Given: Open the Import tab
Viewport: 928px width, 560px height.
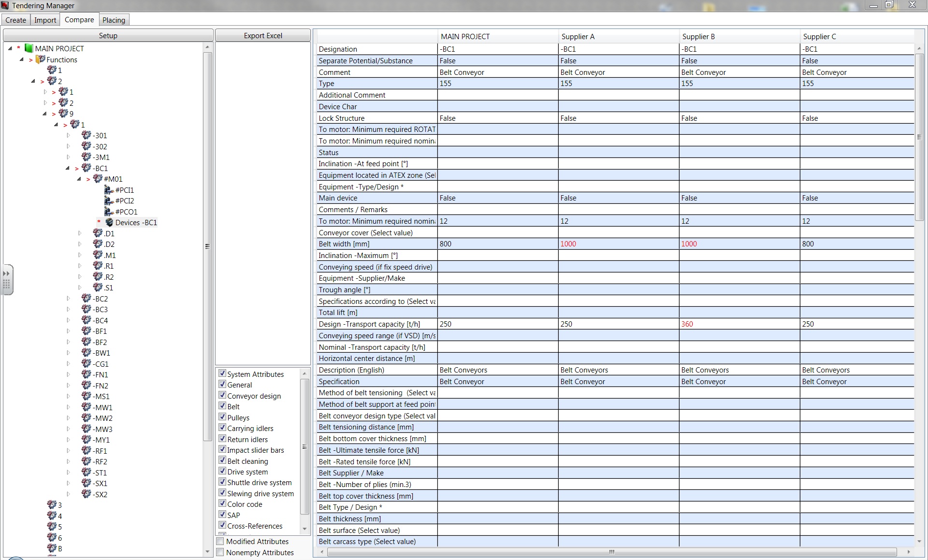Looking at the screenshot, I should [x=45, y=20].
